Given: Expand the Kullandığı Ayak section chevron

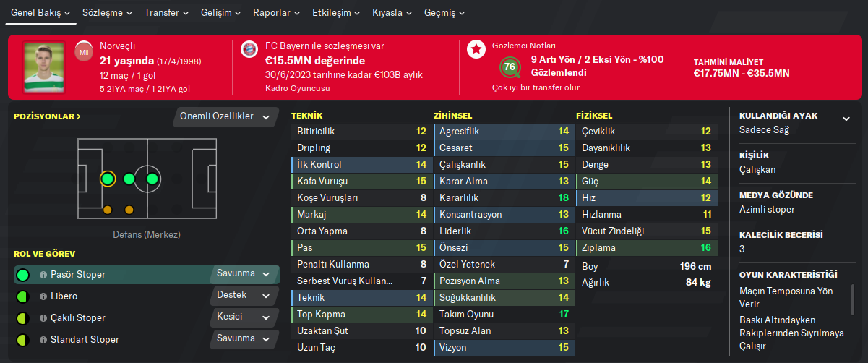Looking at the screenshot, I should [x=846, y=119].
